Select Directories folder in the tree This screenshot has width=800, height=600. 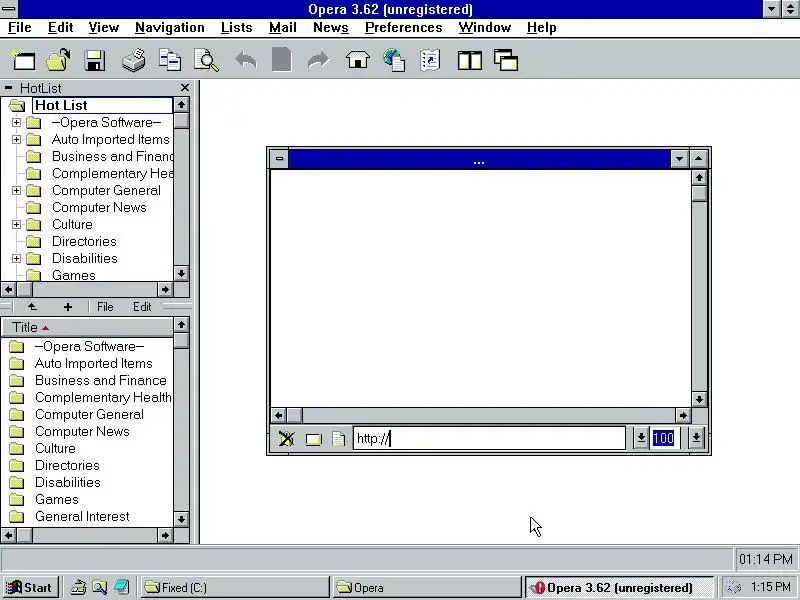pos(84,241)
